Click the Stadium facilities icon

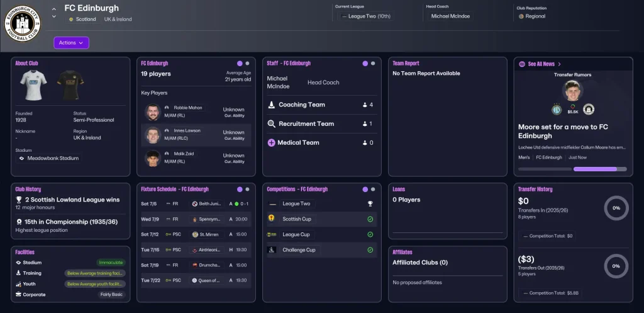pyautogui.click(x=18, y=263)
